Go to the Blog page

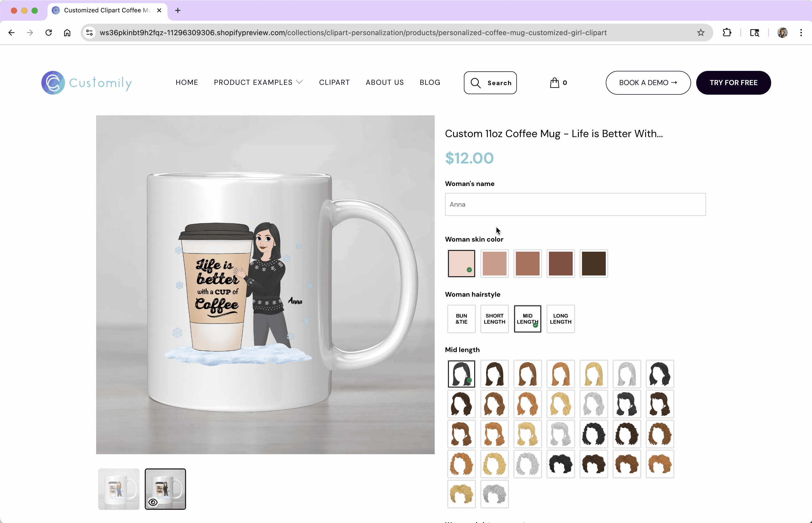tap(430, 83)
